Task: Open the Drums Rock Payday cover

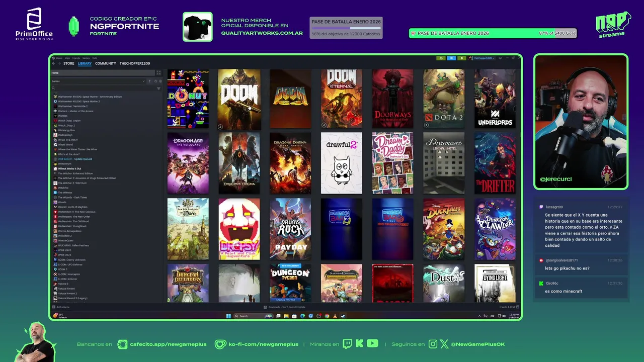Action: coord(290,229)
